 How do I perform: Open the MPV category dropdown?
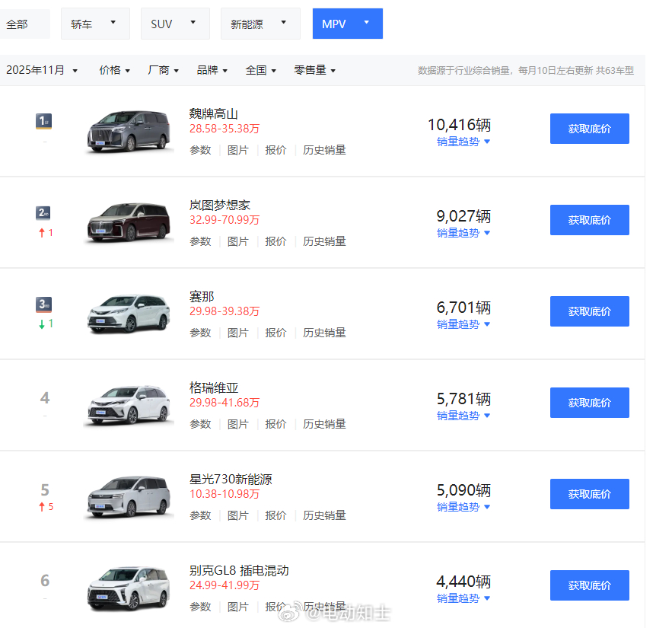pyautogui.click(x=348, y=24)
